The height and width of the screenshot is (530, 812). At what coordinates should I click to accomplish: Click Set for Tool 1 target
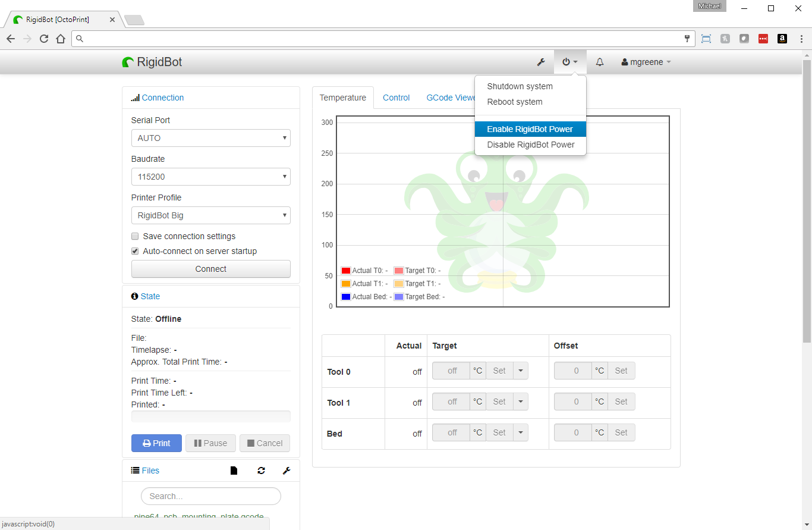click(499, 402)
